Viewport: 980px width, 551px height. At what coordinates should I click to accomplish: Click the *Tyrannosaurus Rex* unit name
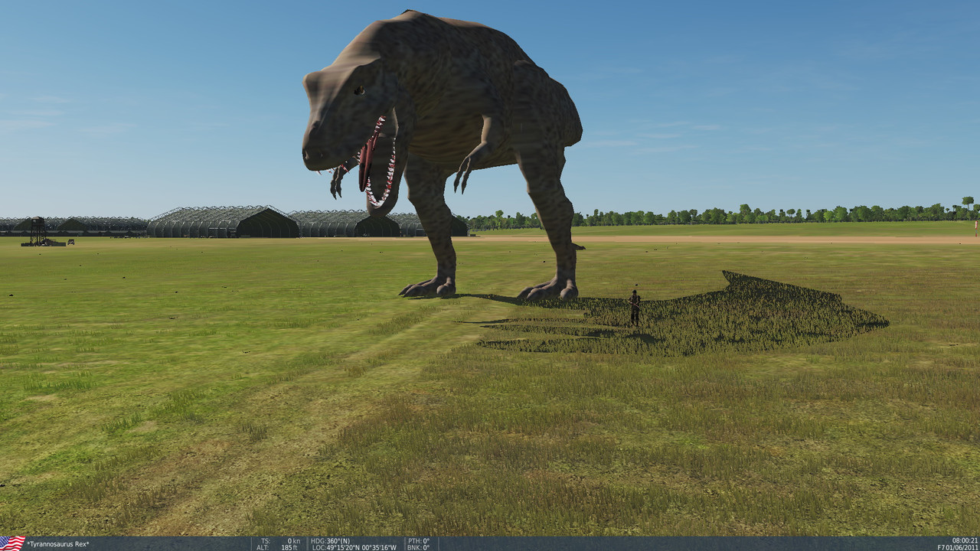pos(57,544)
